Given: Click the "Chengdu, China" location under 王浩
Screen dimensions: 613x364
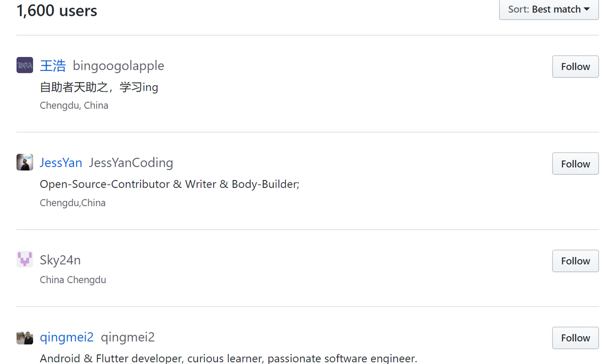Looking at the screenshot, I should point(74,105).
